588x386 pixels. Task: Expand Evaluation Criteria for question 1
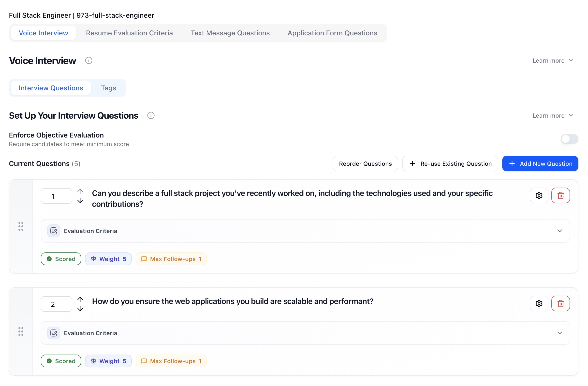[x=559, y=231]
